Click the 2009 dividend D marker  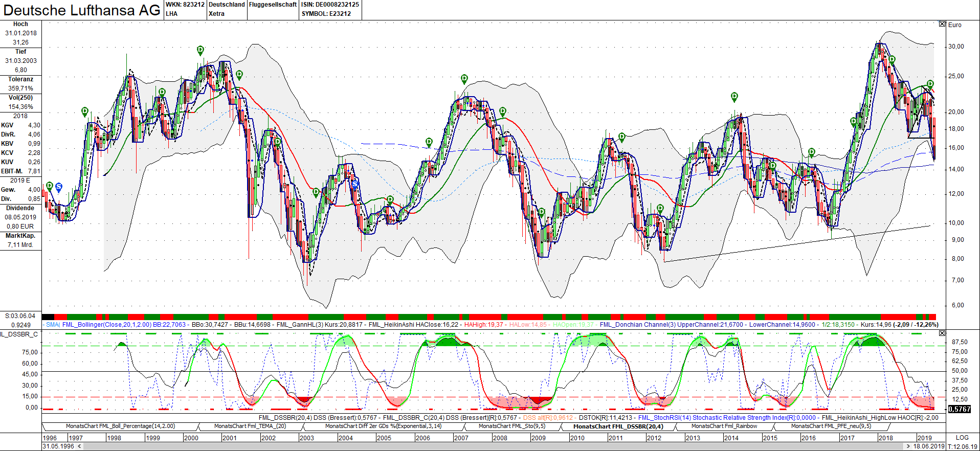pyautogui.click(x=542, y=212)
